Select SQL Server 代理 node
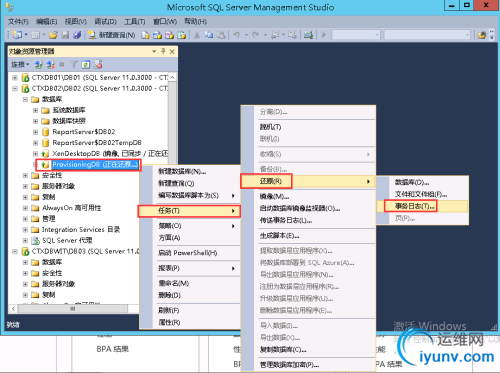The height and width of the screenshot is (373, 500). (67, 240)
